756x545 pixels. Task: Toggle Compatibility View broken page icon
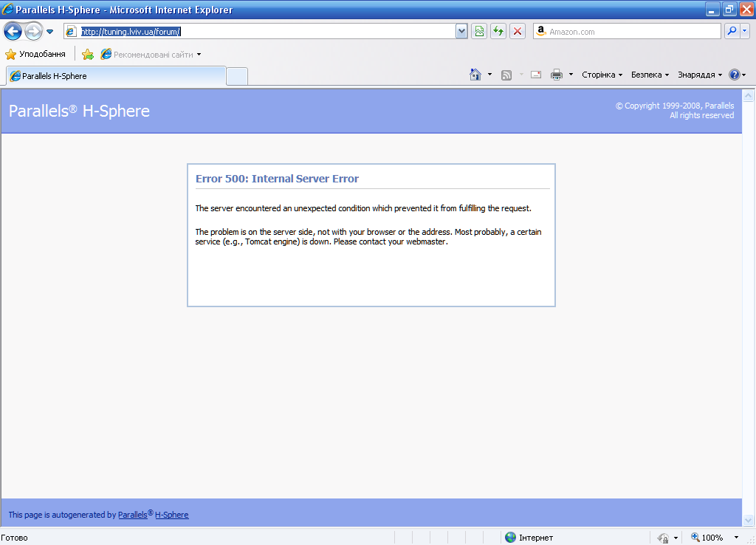[478, 32]
